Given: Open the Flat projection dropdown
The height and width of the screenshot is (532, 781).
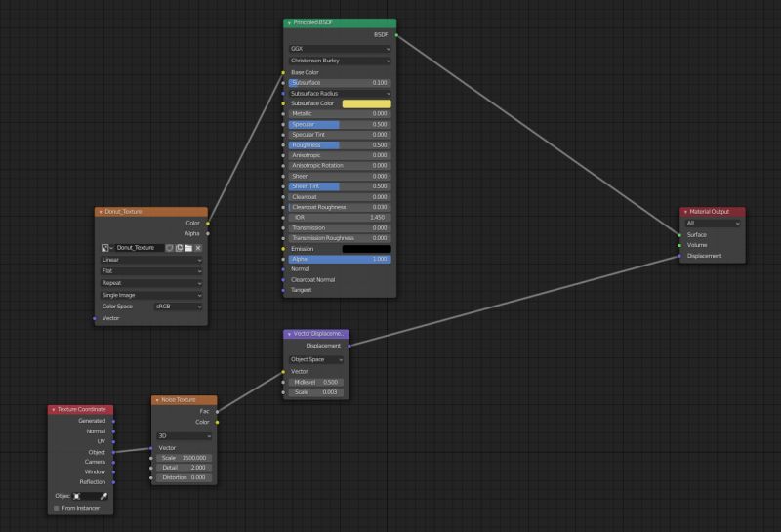Looking at the screenshot, I should coord(151,271).
